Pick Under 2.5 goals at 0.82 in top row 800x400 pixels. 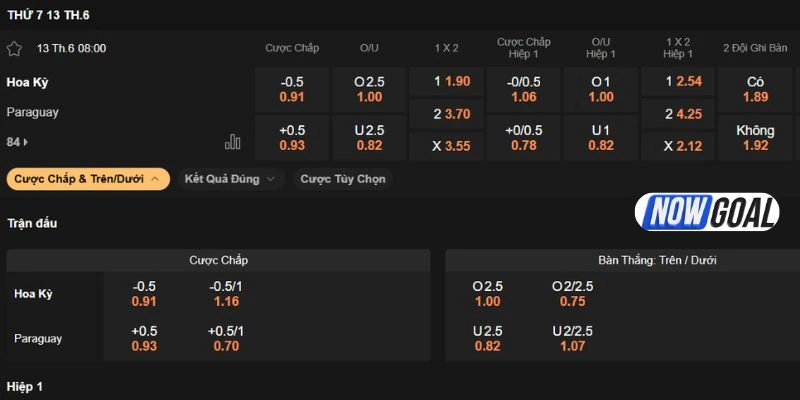369,138
